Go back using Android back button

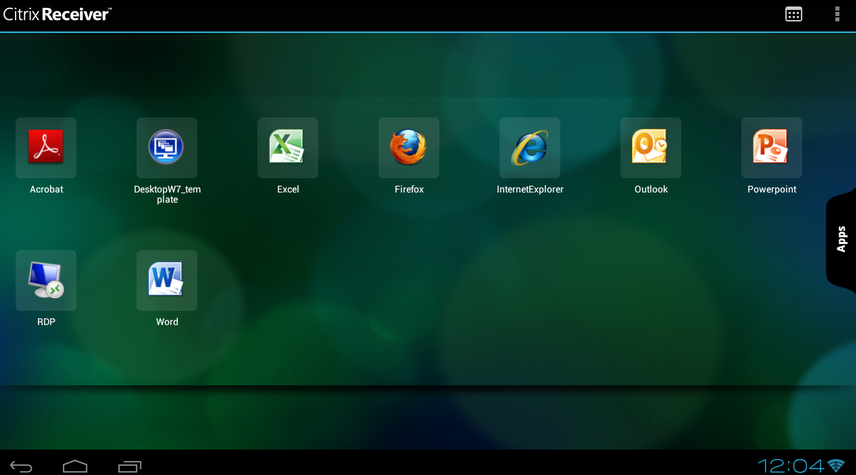[21, 466]
